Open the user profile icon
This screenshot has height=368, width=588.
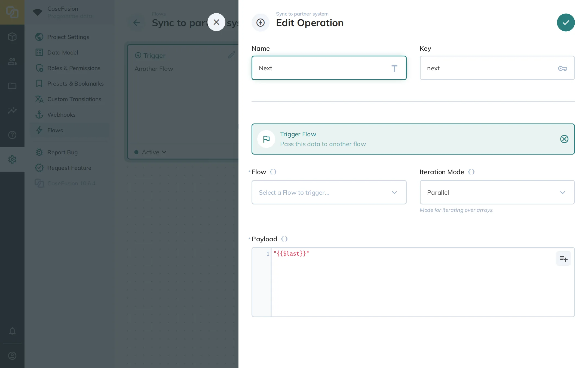pos(12,356)
